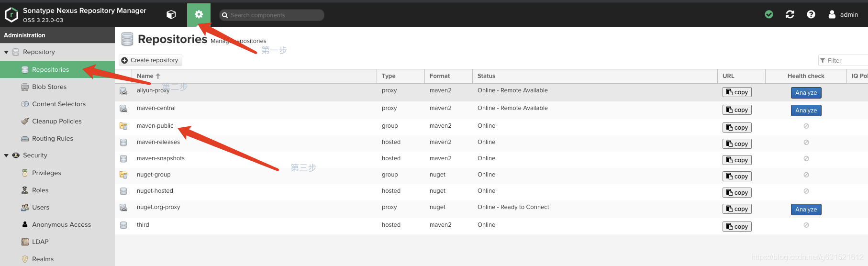Copy URL of nuget-group repository
This screenshot has height=266, width=868.
737,177
